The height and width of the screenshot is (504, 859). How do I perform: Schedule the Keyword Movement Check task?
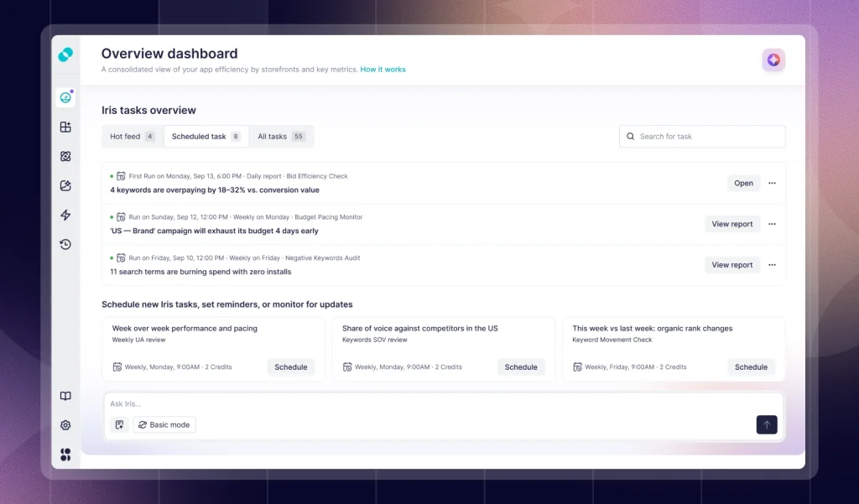tap(751, 367)
